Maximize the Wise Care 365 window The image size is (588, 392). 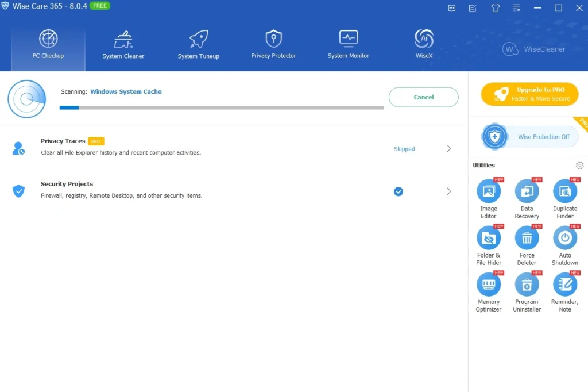pos(558,8)
